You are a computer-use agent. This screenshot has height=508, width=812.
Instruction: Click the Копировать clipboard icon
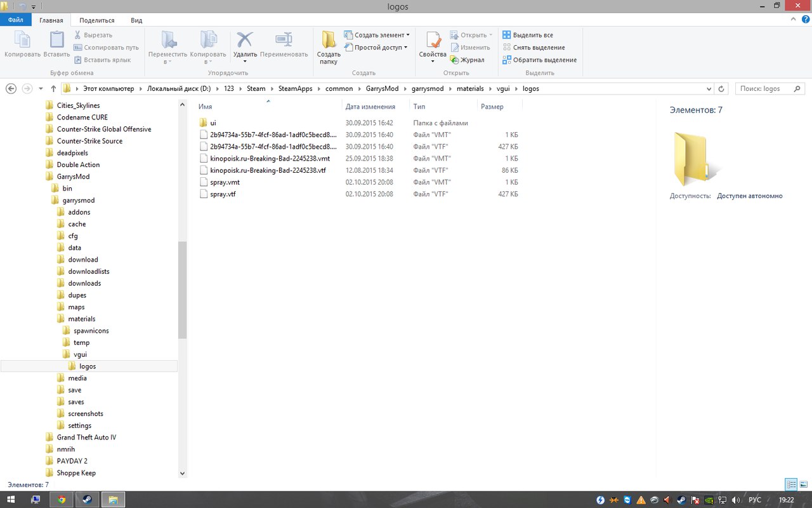pyautogui.click(x=22, y=40)
